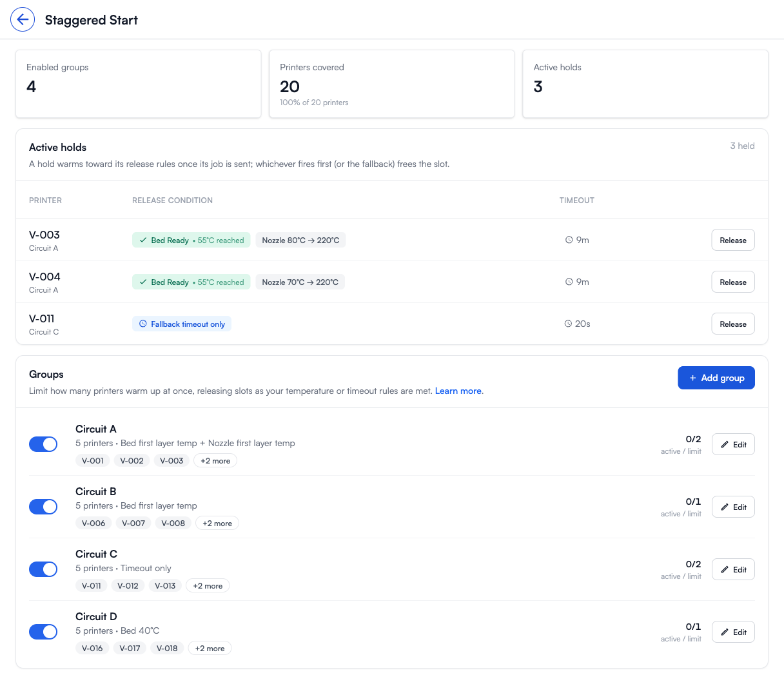Release the hold on printer V-003
Image resolution: width=784 pixels, height=684 pixels.
[733, 240]
